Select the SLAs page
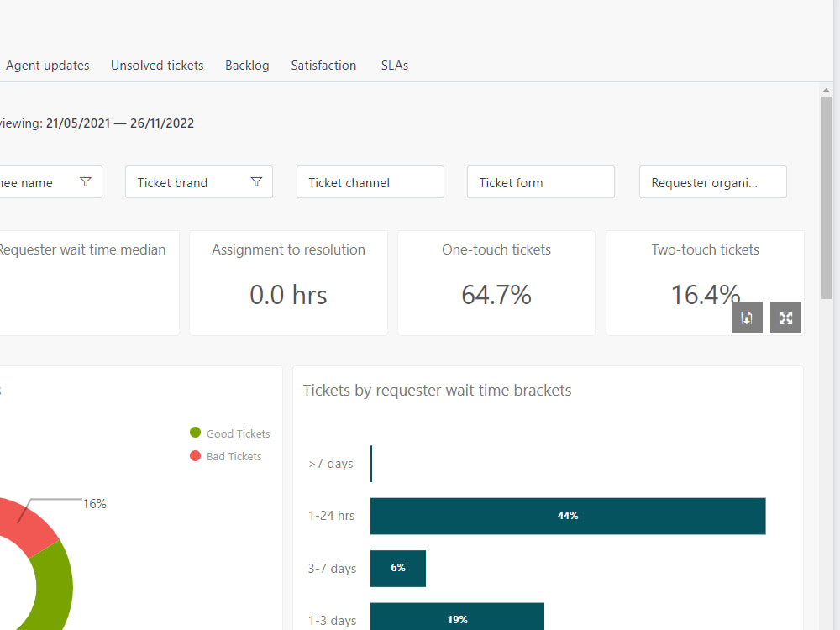The height and width of the screenshot is (630, 840). tap(394, 65)
